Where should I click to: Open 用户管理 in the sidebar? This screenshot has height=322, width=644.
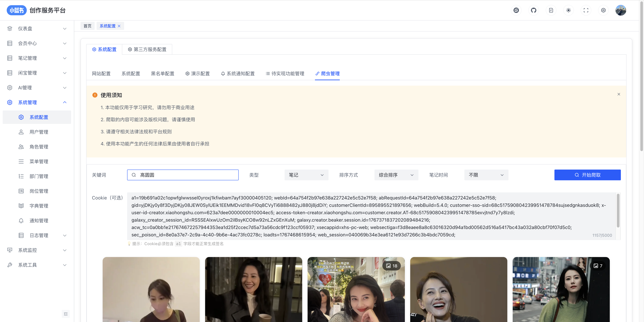(x=39, y=132)
